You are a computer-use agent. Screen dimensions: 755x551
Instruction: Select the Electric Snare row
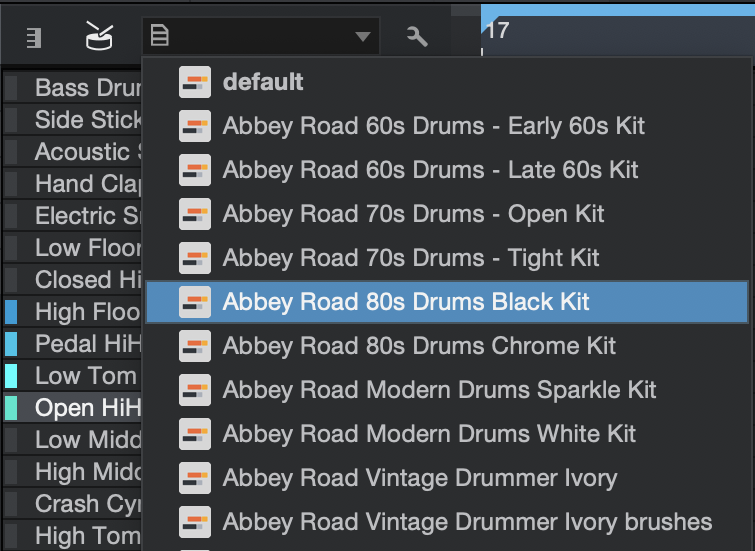tap(73, 216)
